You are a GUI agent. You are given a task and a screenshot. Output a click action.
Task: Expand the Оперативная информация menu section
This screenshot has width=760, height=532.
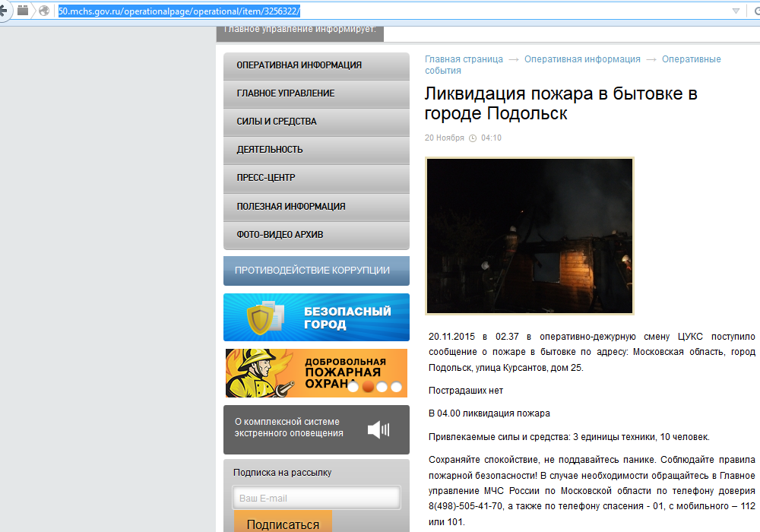316,65
